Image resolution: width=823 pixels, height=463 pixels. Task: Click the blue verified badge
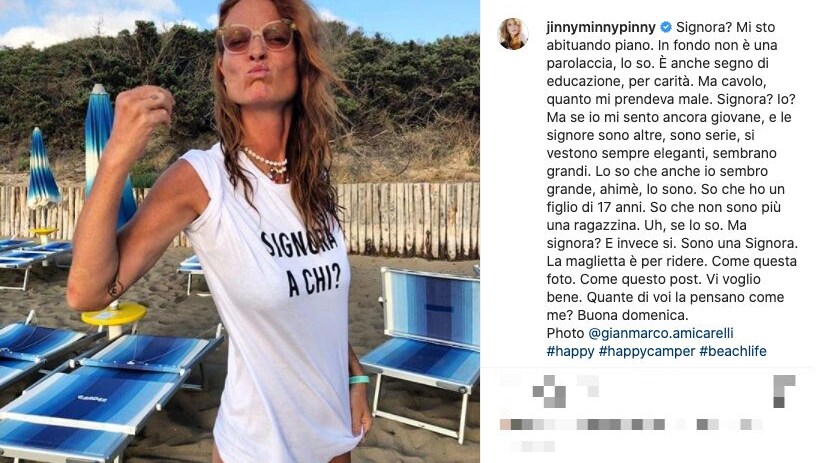coord(666,27)
